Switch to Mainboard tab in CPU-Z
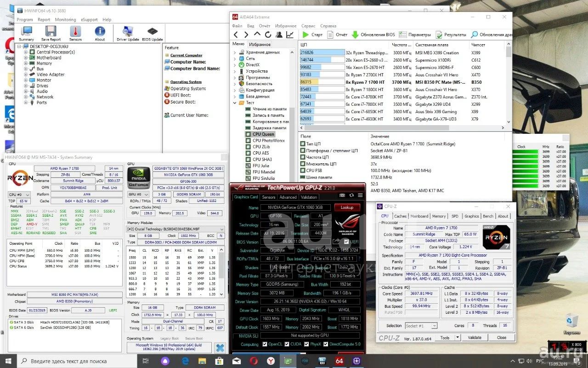This screenshot has width=588, height=368. coord(419,216)
